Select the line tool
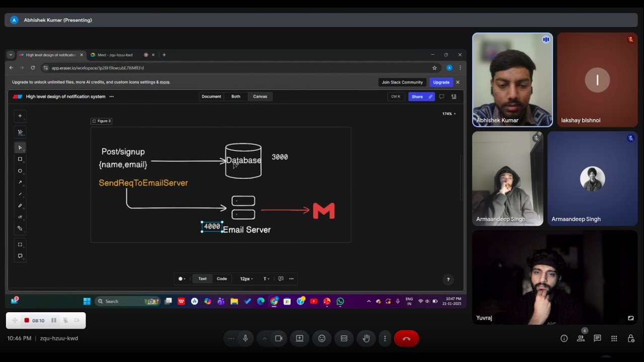Image resolution: width=644 pixels, height=362 pixels. tap(20, 194)
